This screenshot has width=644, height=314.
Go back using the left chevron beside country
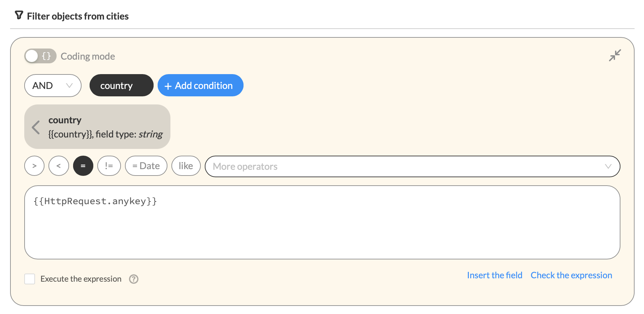tap(36, 127)
